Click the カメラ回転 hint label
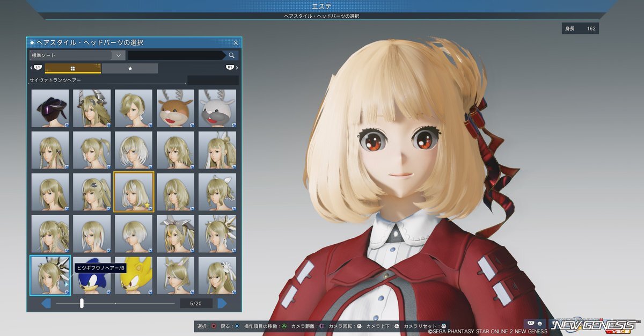The image size is (644, 336). click(x=341, y=326)
